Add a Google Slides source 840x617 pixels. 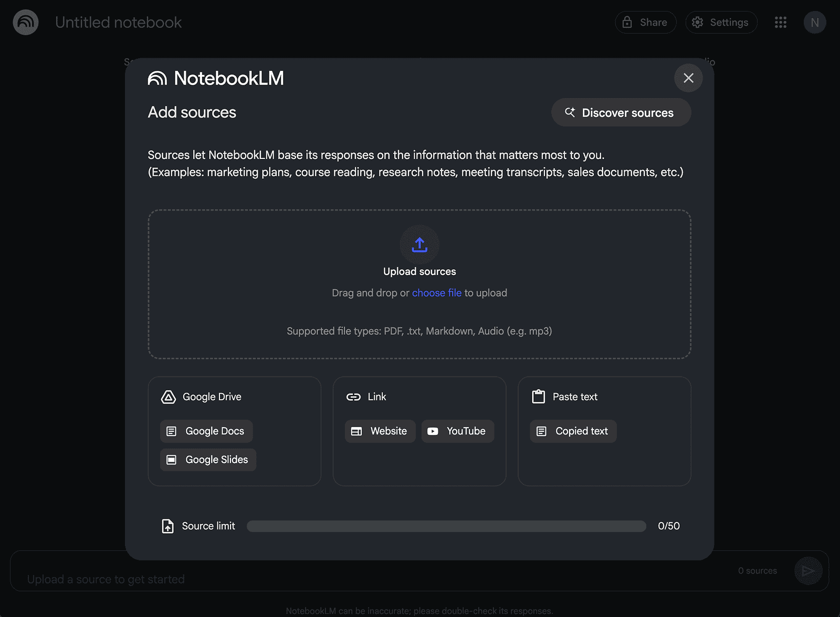(x=208, y=460)
